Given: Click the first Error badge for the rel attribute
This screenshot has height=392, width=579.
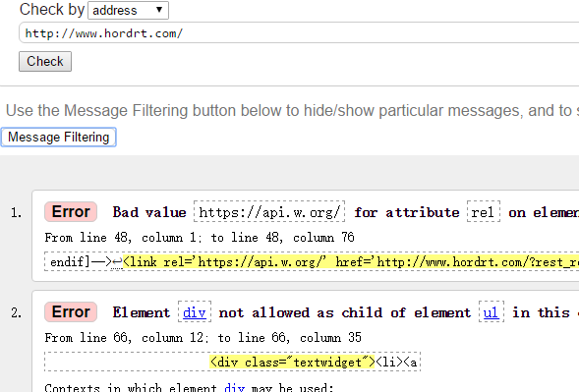Looking at the screenshot, I should click(71, 212).
